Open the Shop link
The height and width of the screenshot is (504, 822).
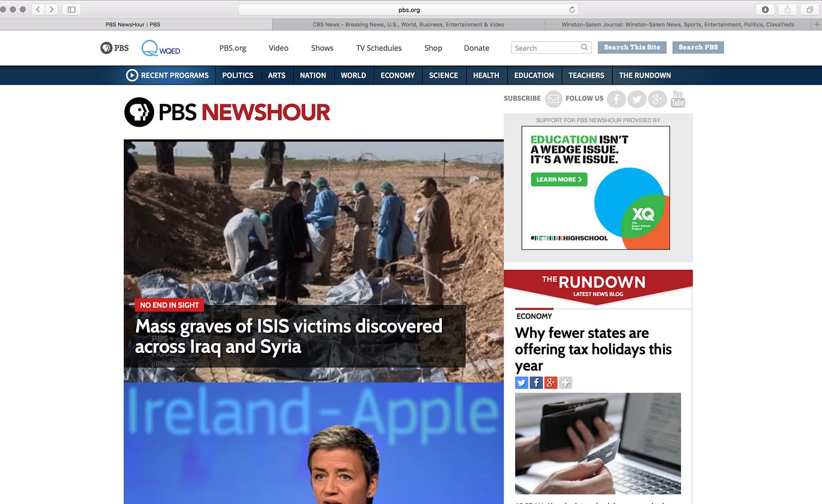pyautogui.click(x=433, y=48)
